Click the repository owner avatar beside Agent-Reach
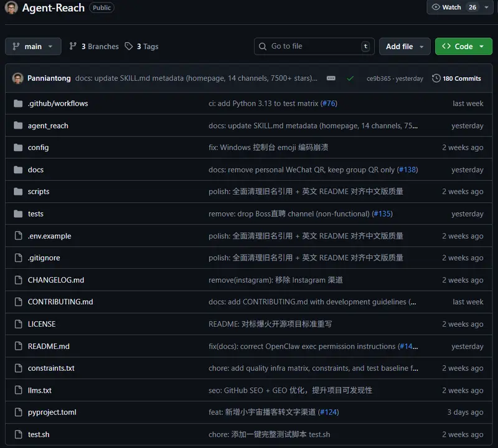This screenshot has height=448, width=498. coord(10,8)
